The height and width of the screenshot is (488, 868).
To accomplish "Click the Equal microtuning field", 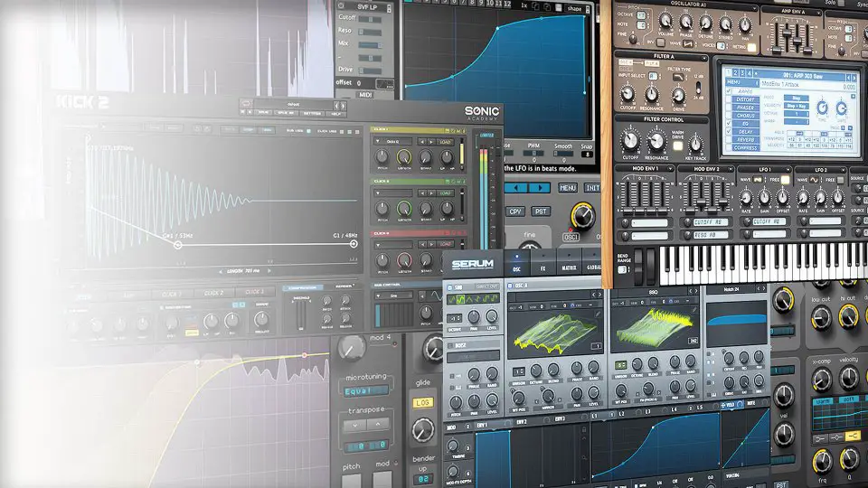I will click(x=364, y=391).
